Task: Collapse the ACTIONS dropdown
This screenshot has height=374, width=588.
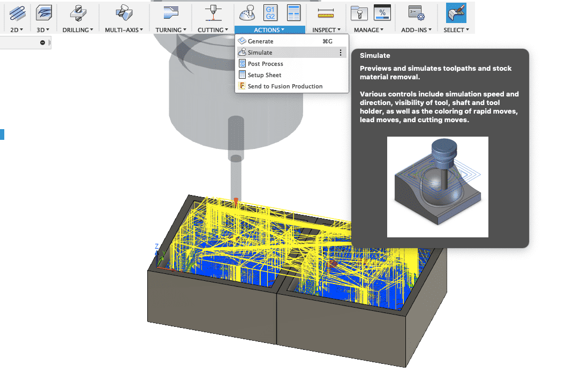Action: click(x=269, y=30)
